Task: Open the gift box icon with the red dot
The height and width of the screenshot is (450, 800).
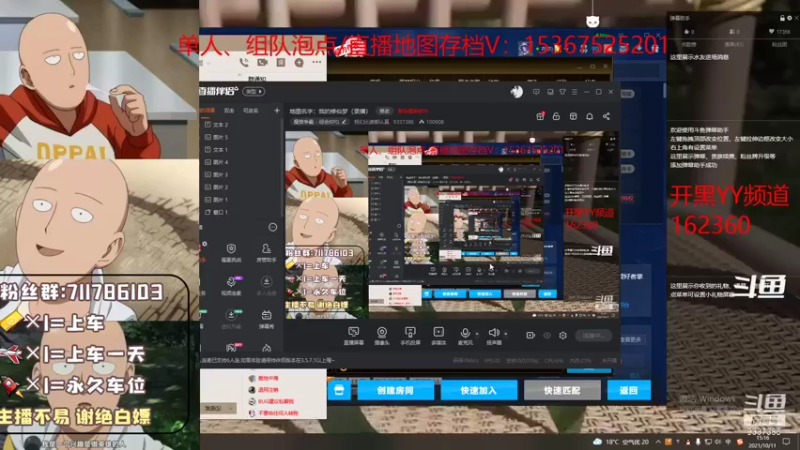Action: click(x=540, y=116)
